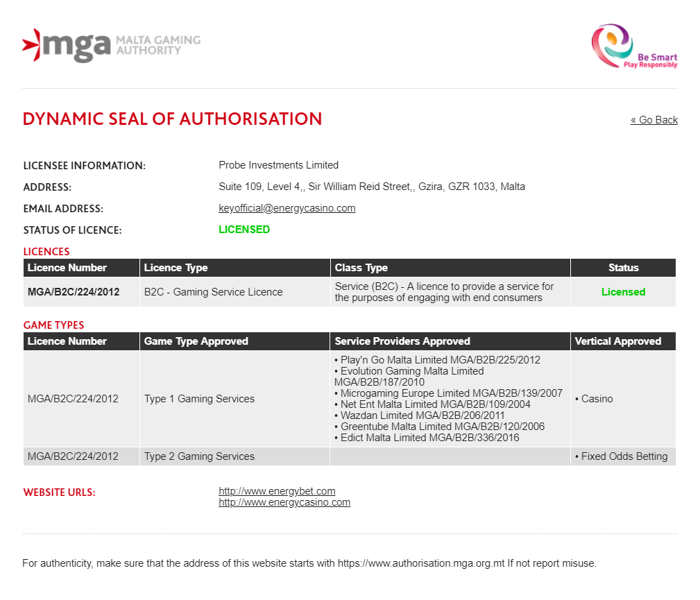The image size is (700, 600).
Task: Click the Evolution Gaming Malta Limited entry
Action: coord(409,377)
